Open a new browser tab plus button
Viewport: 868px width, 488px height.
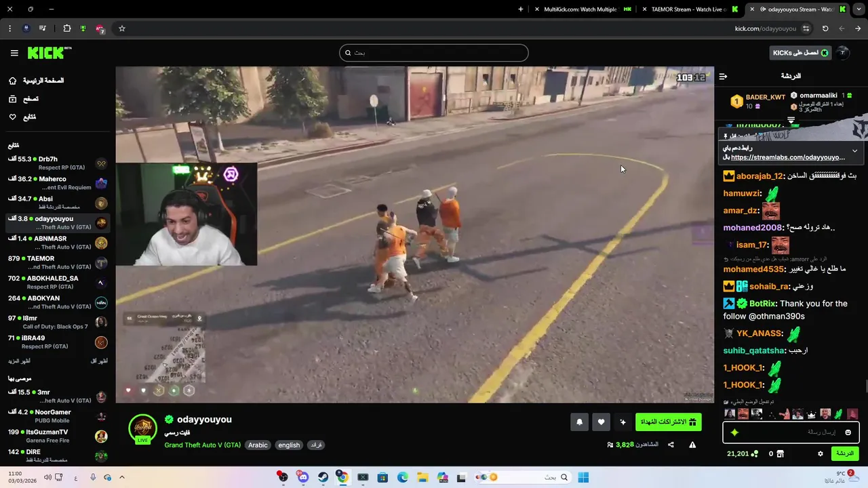521,9
